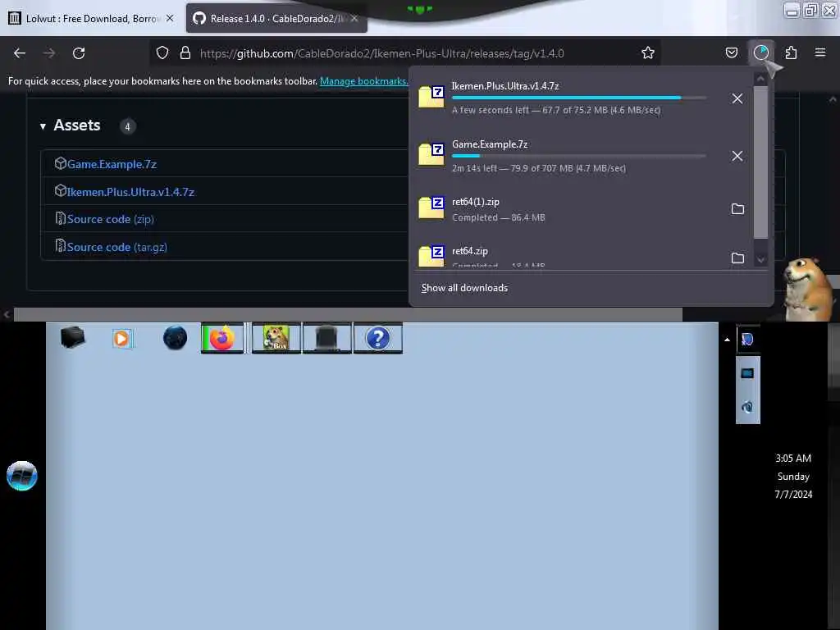This screenshot has width=840, height=630.
Task: Cancel the Game.Example.7z download
Action: (737, 156)
